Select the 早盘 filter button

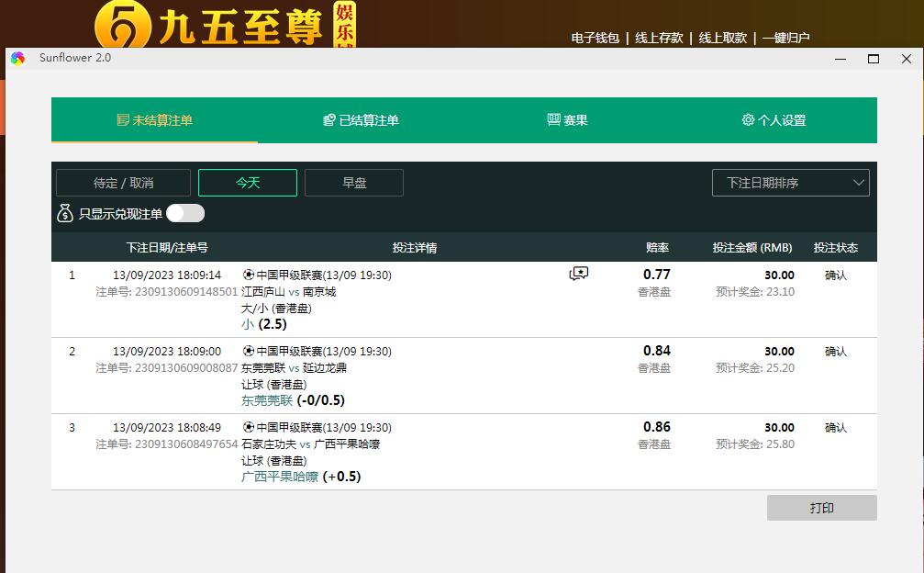[354, 183]
